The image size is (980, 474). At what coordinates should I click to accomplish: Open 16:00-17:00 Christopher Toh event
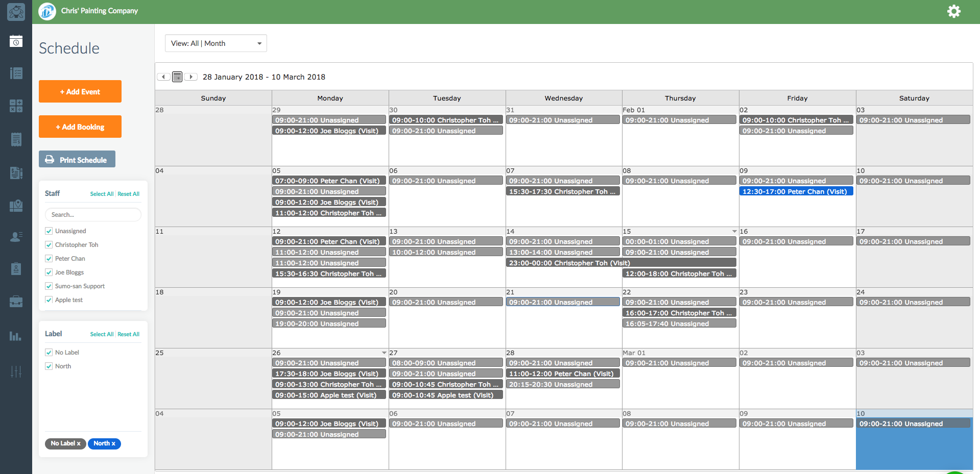click(x=679, y=313)
